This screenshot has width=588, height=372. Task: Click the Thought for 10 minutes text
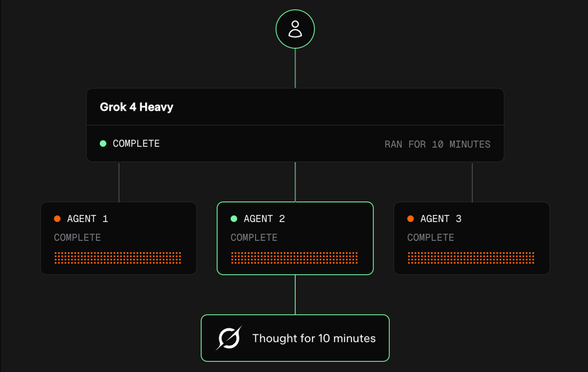pos(314,338)
